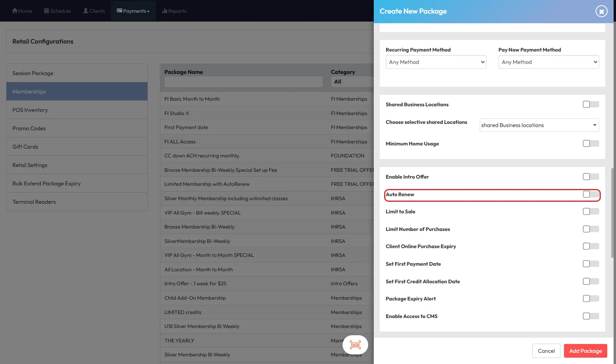Click the Home icon in navbar
Screen dimensions: 616x364
click(x=15, y=11)
